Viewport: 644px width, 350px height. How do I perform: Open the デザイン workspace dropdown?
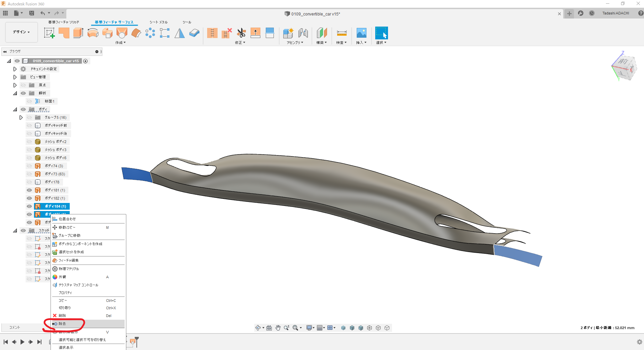(x=22, y=32)
